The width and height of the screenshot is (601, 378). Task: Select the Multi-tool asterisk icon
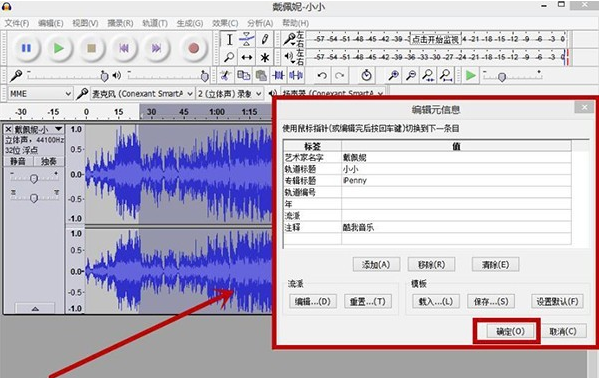point(265,58)
